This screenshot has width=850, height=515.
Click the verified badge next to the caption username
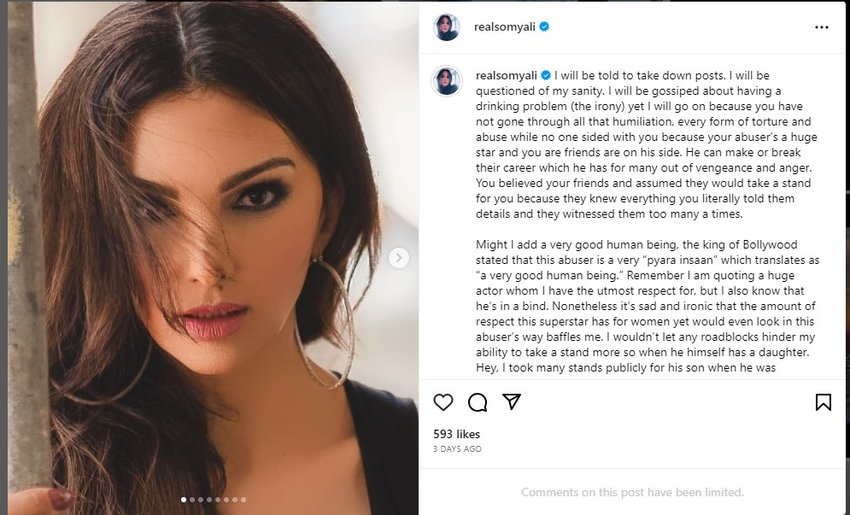tap(546, 75)
